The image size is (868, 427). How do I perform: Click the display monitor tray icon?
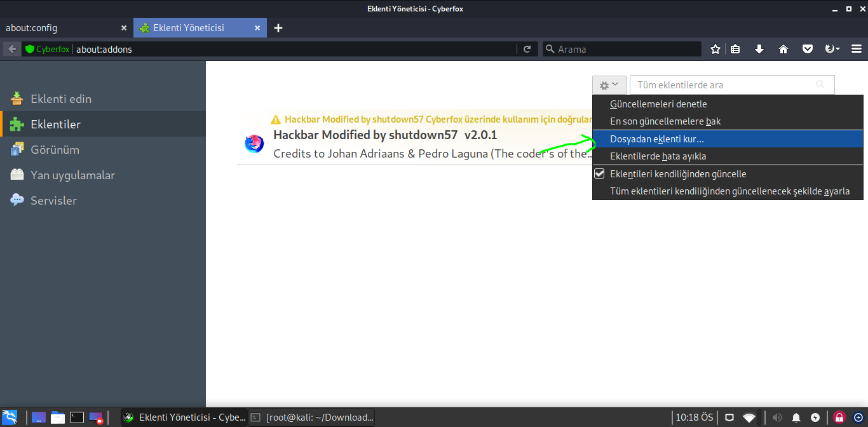pos(729,417)
